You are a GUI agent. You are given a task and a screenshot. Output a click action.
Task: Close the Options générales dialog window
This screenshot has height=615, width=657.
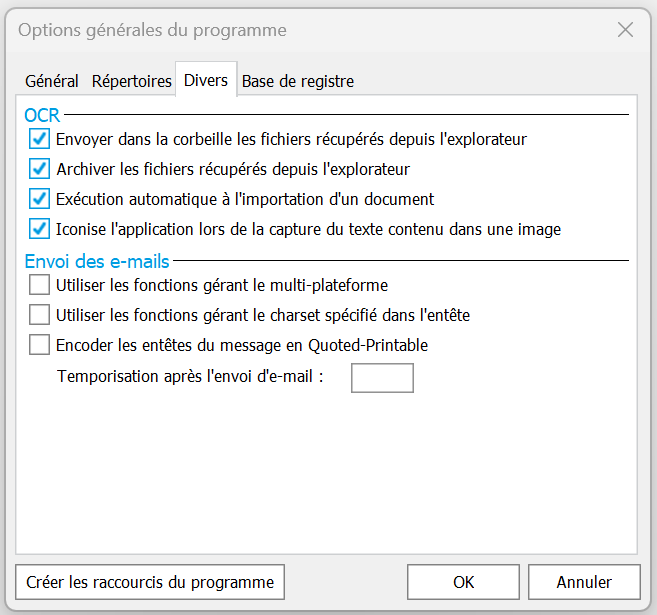(x=626, y=30)
